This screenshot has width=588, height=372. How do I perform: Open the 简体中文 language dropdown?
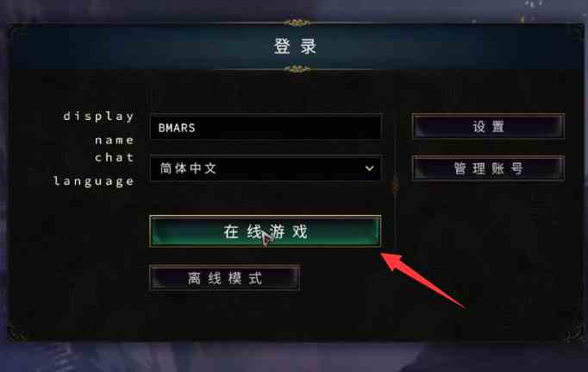point(266,168)
